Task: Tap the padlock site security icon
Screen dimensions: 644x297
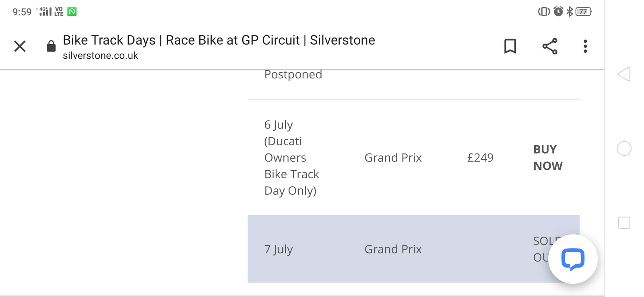Action: click(51, 46)
